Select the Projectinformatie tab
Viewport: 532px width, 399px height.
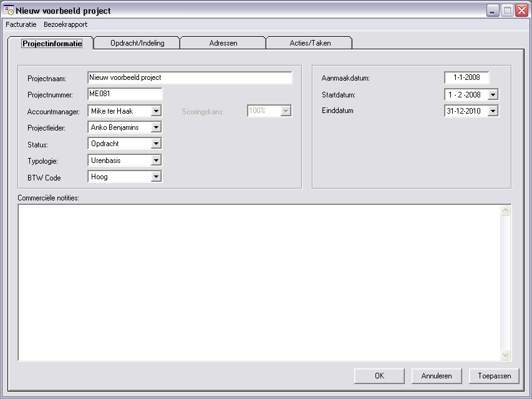(x=52, y=44)
